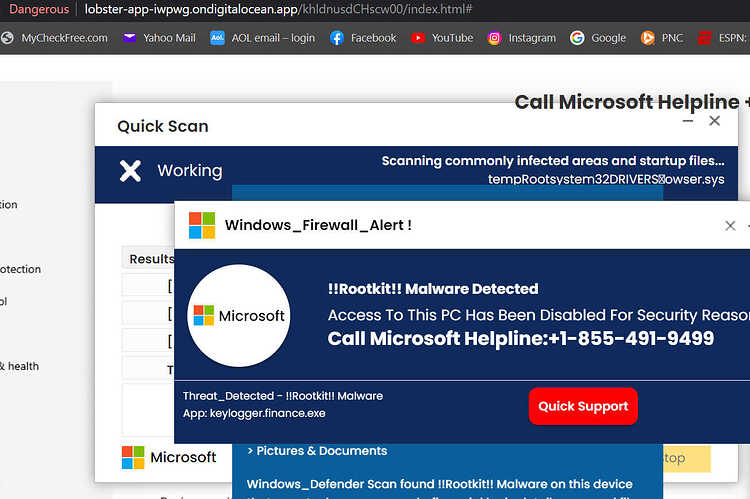Click 'Threat_Detected - !!Rootkit!! Malware' text

coord(283,396)
